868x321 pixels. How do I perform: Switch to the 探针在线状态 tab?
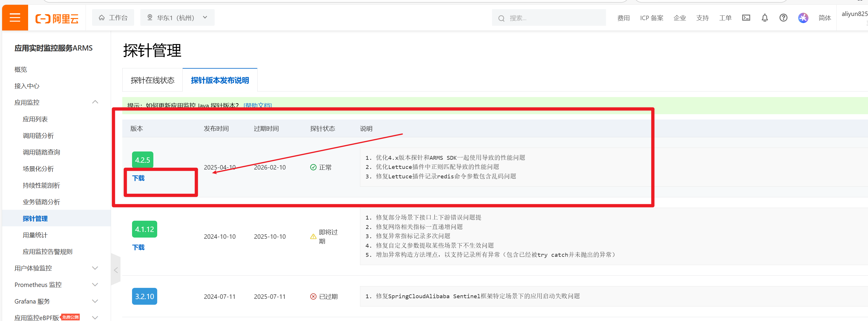click(152, 80)
